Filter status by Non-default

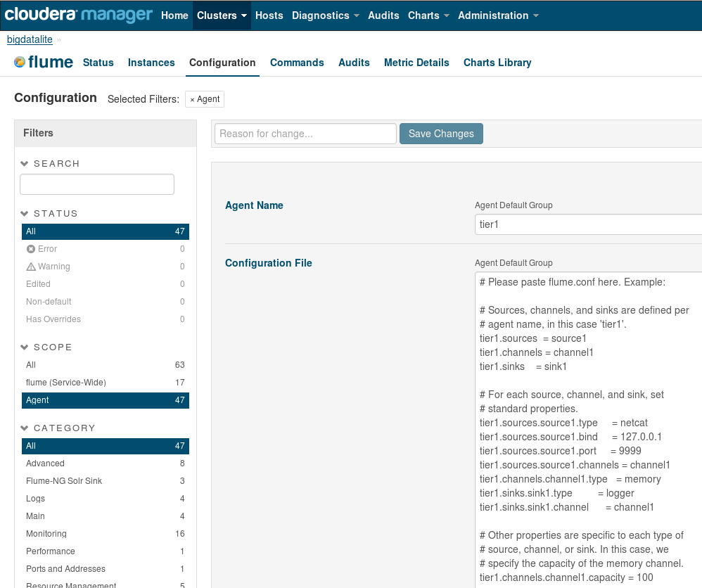[106, 302]
